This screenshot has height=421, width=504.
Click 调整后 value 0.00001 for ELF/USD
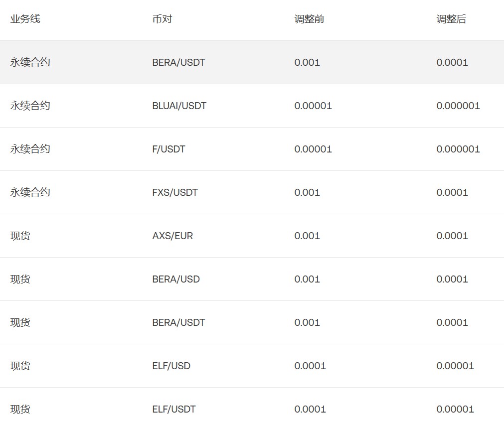[455, 366]
